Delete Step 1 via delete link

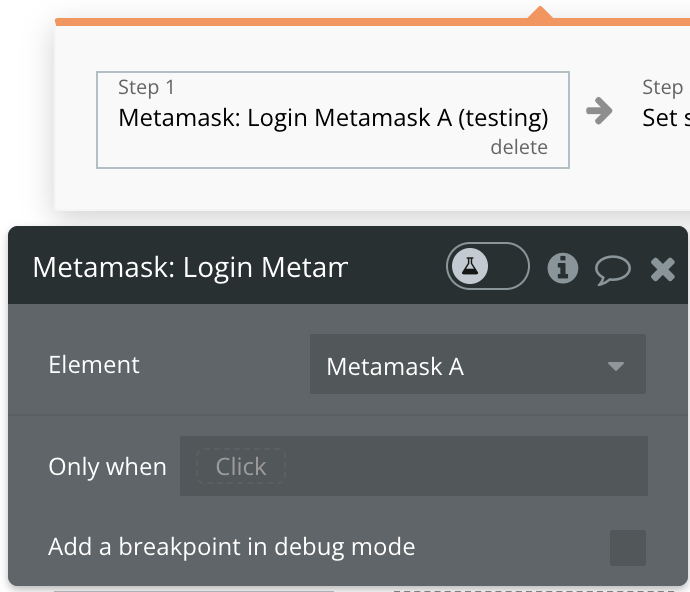coord(519,147)
